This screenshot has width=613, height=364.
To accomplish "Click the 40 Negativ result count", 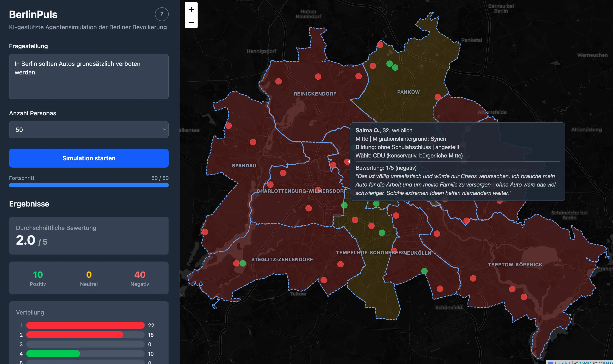I will tap(140, 275).
